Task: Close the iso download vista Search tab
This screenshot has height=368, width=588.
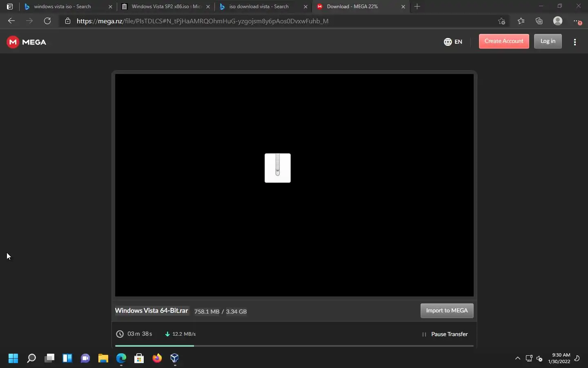Action: [x=305, y=7]
